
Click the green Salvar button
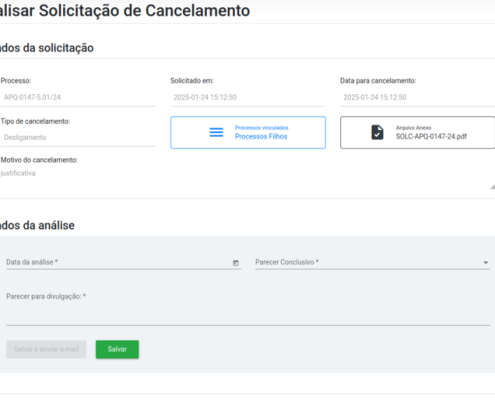(x=117, y=349)
